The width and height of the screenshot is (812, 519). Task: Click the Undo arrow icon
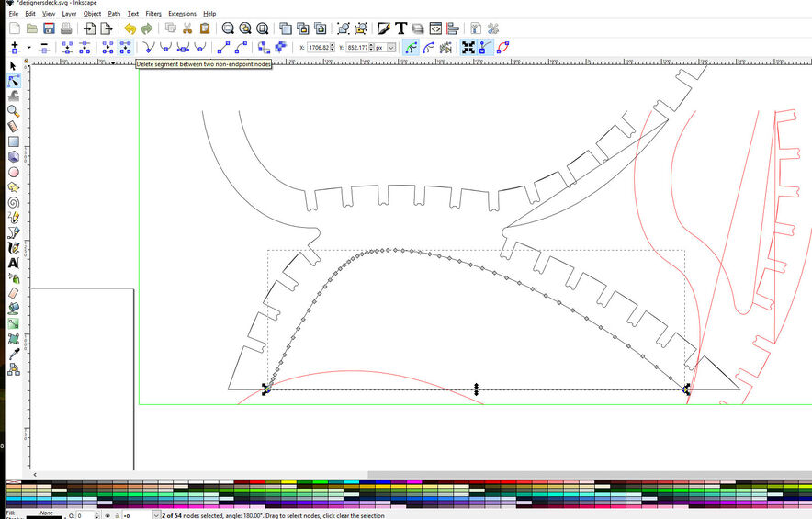pos(130,28)
